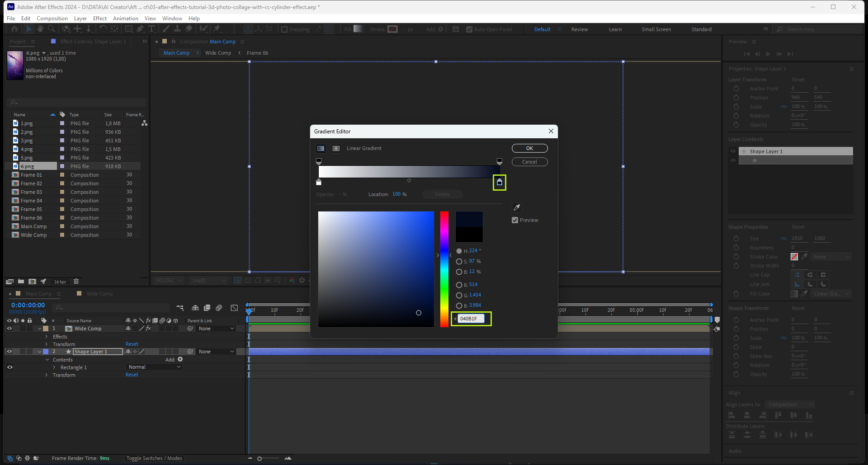Click the eyedropper in Gradient Editor
The width and height of the screenshot is (868, 465).
(x=517, y=207)
